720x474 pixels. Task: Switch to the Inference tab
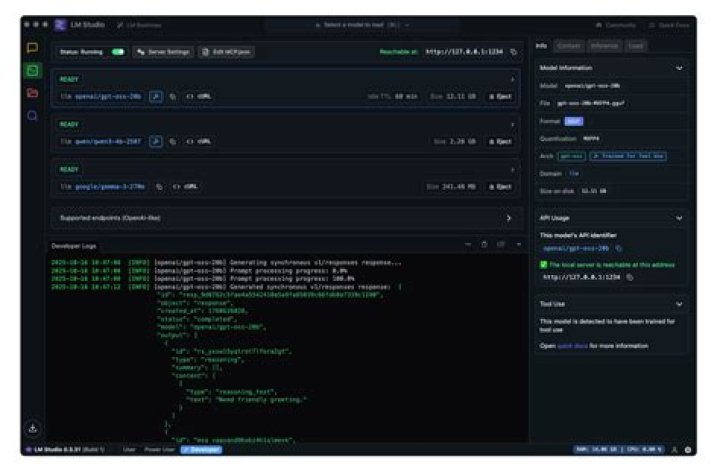coord(604,46)
